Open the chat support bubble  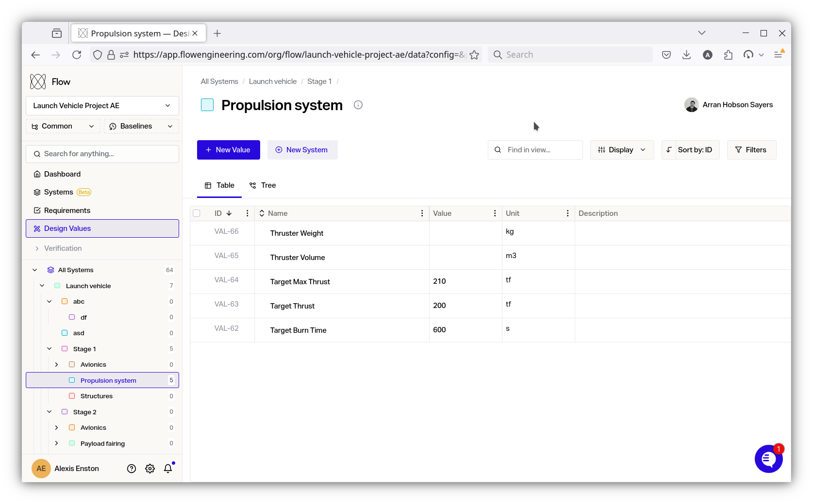coord(768,458)
